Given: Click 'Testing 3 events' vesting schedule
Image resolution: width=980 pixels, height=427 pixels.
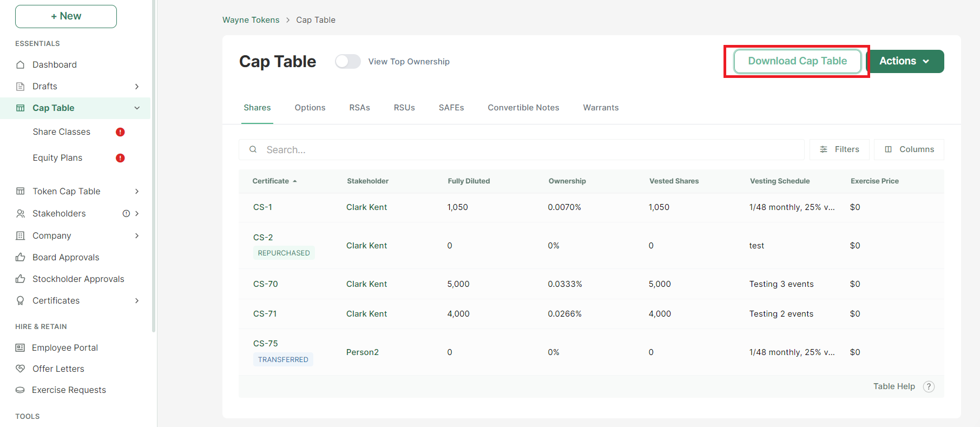Looking at the screenshot, I should pyautogui.click(x=781, y=284).
